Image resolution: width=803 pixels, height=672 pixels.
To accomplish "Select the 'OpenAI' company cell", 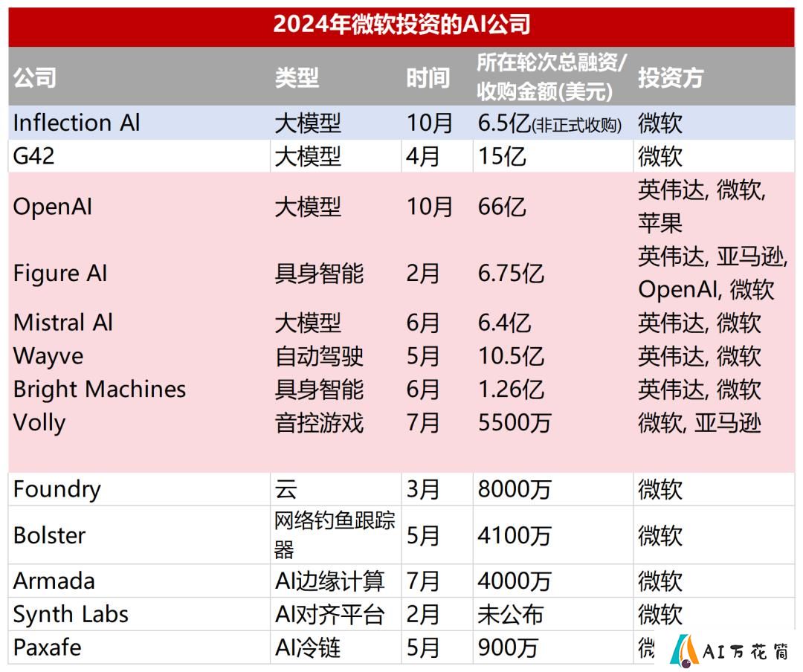I will [x=52, y=207].
